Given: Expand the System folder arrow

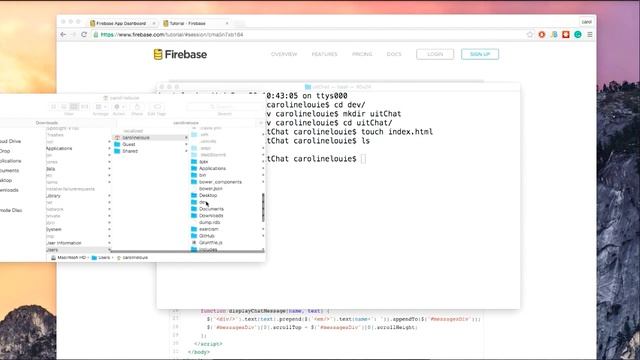Looking at the screenshot, I should pyautogui.click(x=109, y=229).
